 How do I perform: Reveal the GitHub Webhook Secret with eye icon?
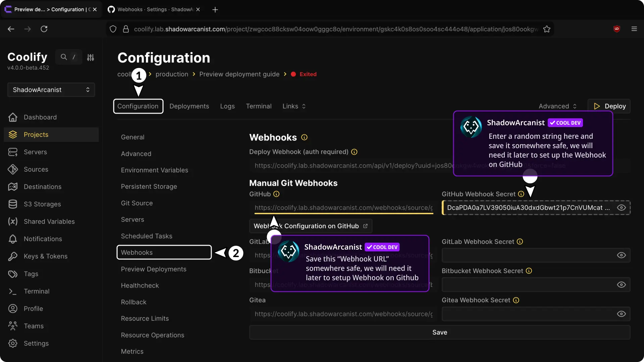[621, 208]
